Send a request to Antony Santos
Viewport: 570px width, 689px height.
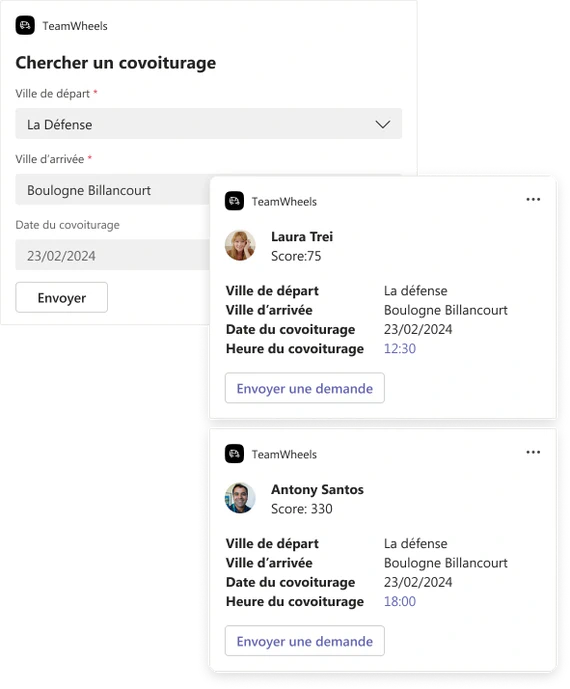click(x=305, y=641)
